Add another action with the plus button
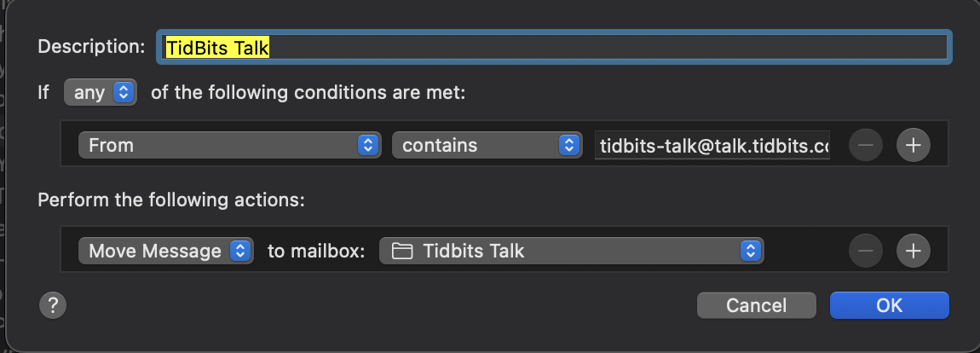The image size is (980, 353). pos(914,251)
